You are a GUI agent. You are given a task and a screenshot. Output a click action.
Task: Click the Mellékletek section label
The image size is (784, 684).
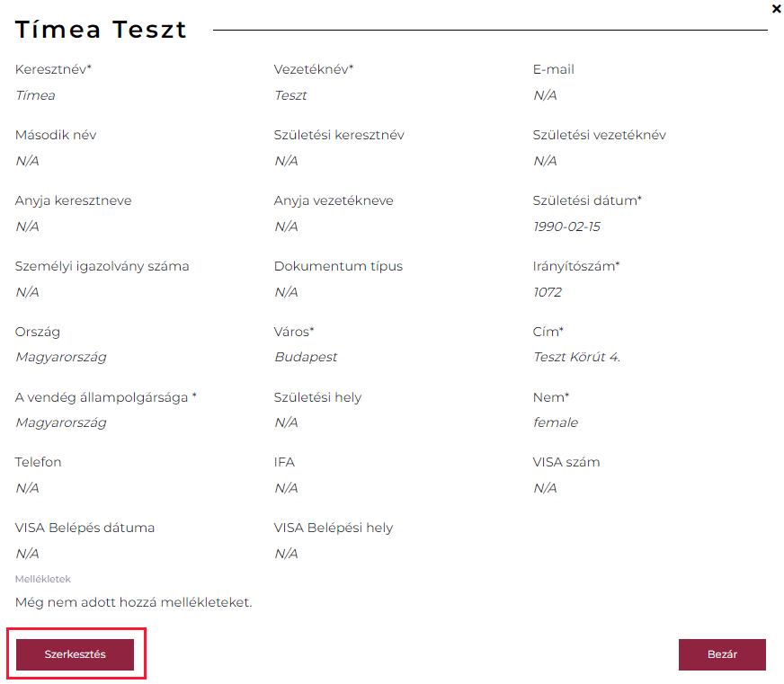click(42, 579)
